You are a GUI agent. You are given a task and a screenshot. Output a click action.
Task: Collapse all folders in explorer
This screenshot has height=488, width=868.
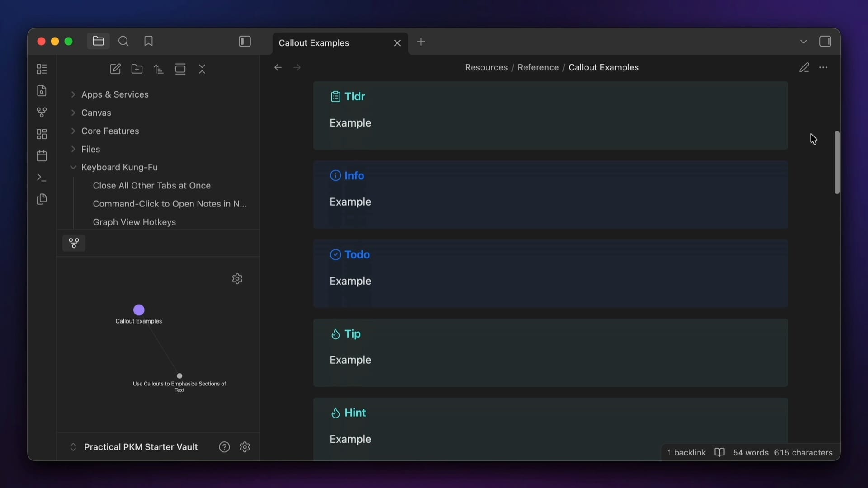click(202, 69)
